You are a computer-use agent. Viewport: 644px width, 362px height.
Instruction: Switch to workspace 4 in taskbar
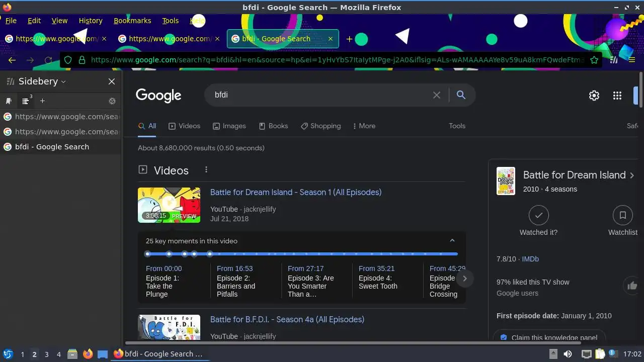[58, 354]
